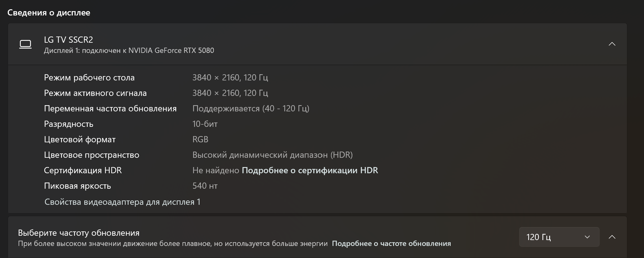Select the NVIDIA GeForce RTX 5080 connection subtitle
644x258 pixels.
129,50
